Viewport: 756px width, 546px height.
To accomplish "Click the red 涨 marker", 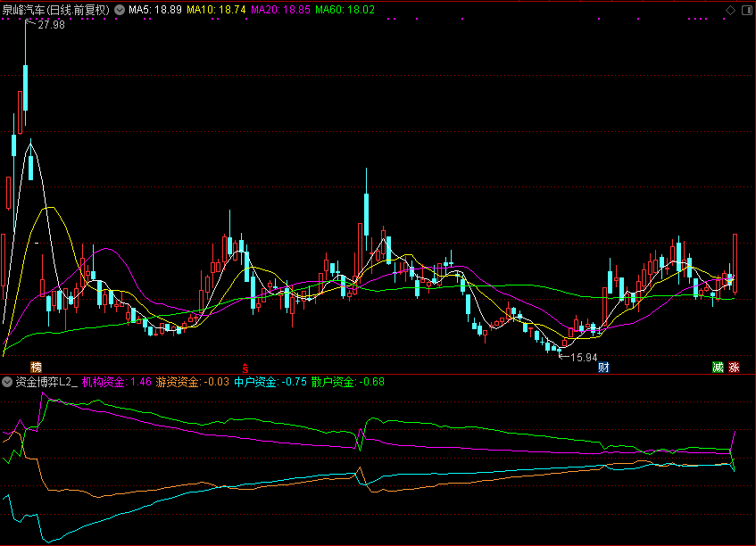I will 734,368.
